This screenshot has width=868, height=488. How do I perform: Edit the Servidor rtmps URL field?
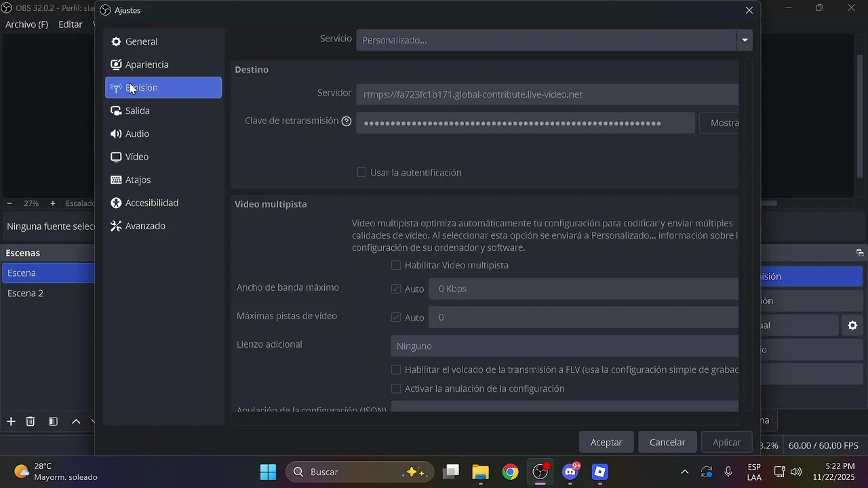[x=547, y=94]
